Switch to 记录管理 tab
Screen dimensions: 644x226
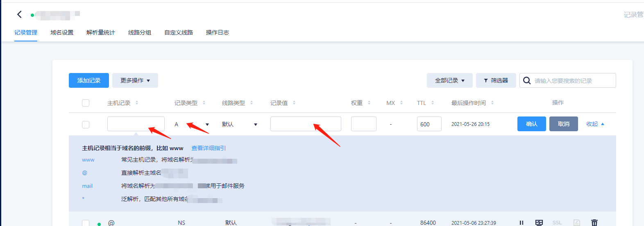(x=26, y=32)
